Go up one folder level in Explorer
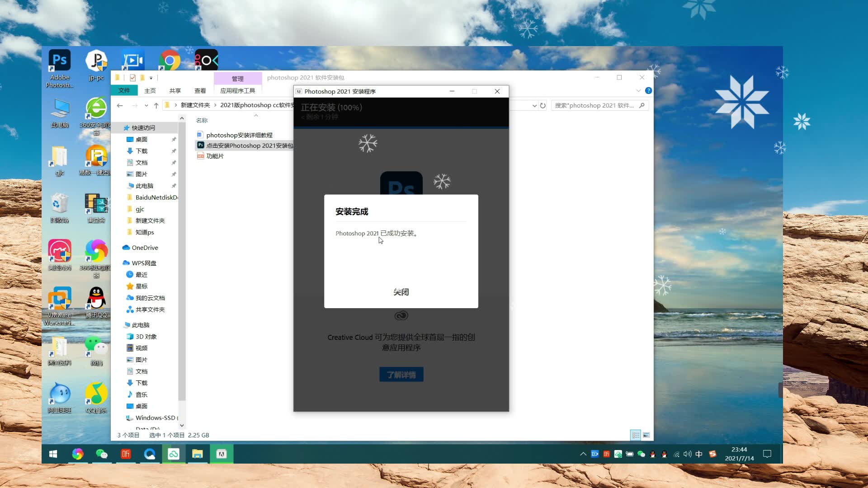This screenshot has width=868, height=488. 156,105
